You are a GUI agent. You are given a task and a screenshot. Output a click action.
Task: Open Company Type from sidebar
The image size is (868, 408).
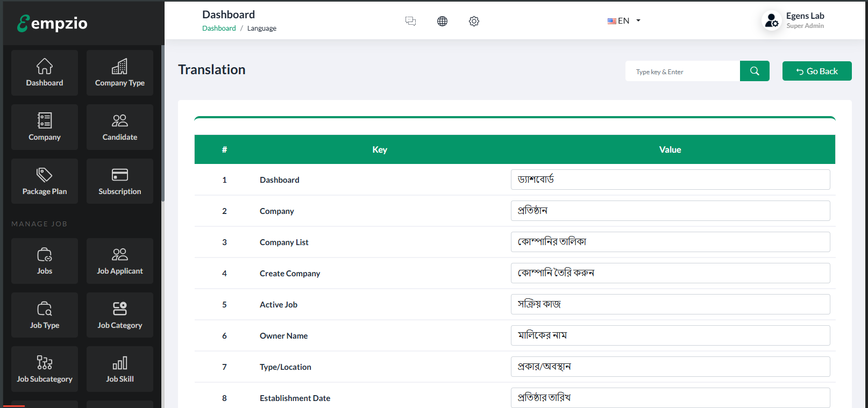120,73
